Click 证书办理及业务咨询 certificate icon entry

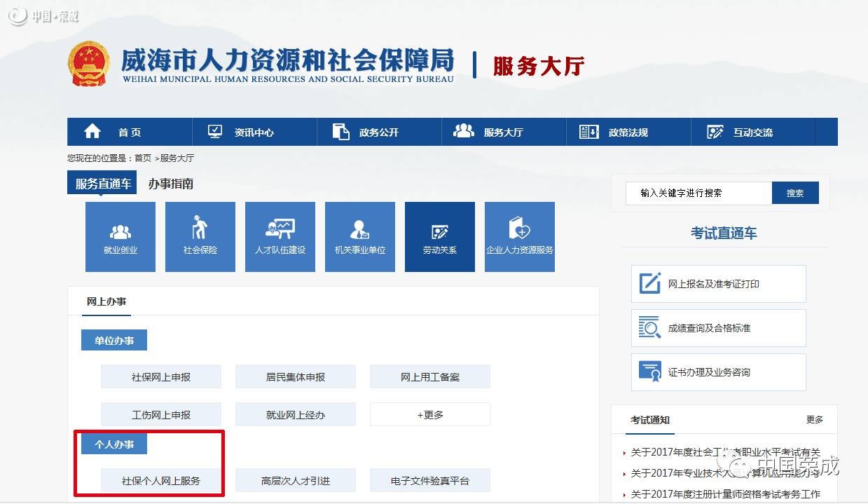click(718, 372)
